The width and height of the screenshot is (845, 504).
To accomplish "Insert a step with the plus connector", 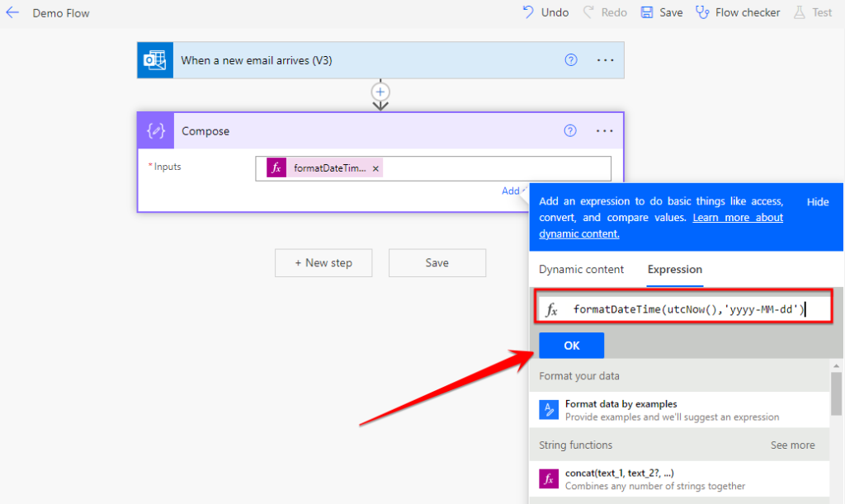I will 380,92.
